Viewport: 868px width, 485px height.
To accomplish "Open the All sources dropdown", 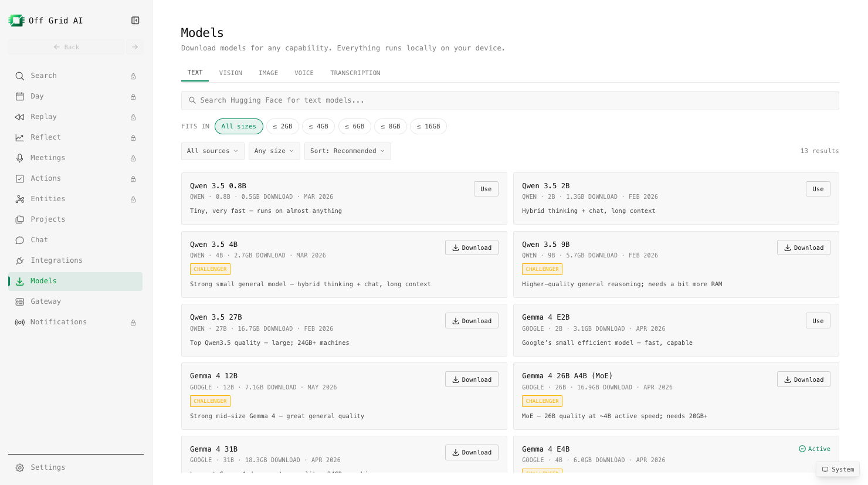I will click(x=213, y=151).
